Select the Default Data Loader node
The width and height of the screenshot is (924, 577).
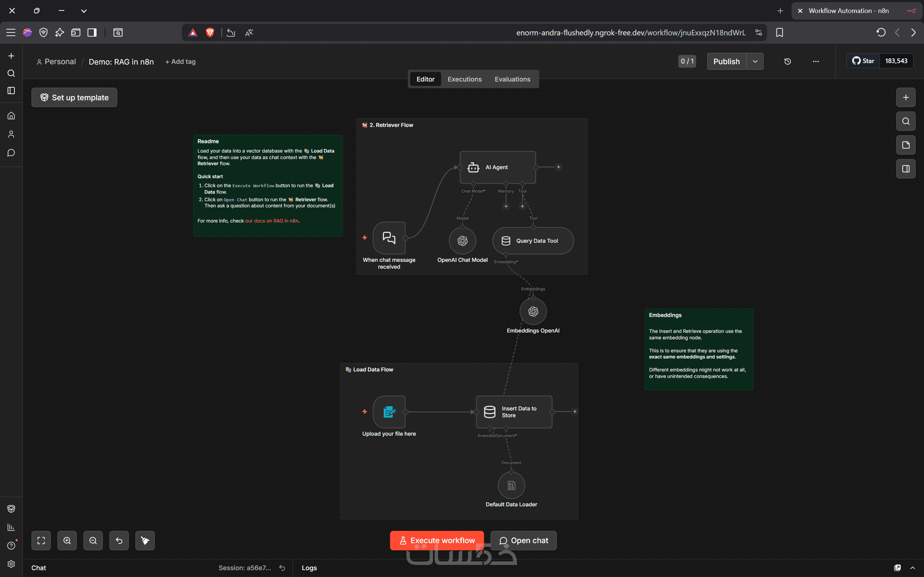point(511,485)
